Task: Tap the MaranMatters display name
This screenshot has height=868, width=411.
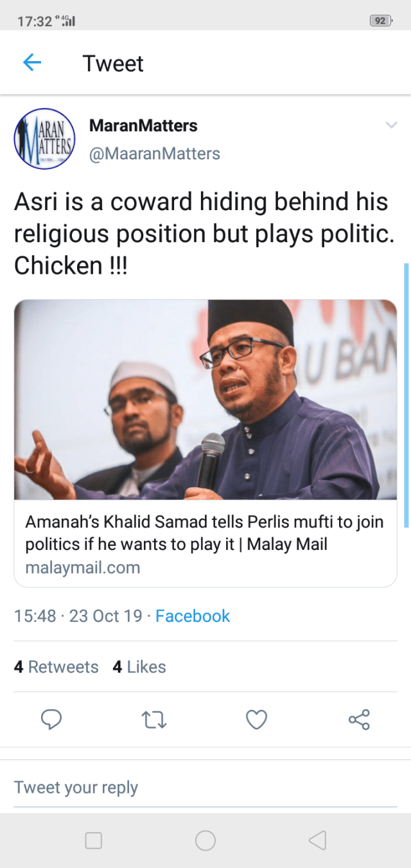Action: [143, 125]
